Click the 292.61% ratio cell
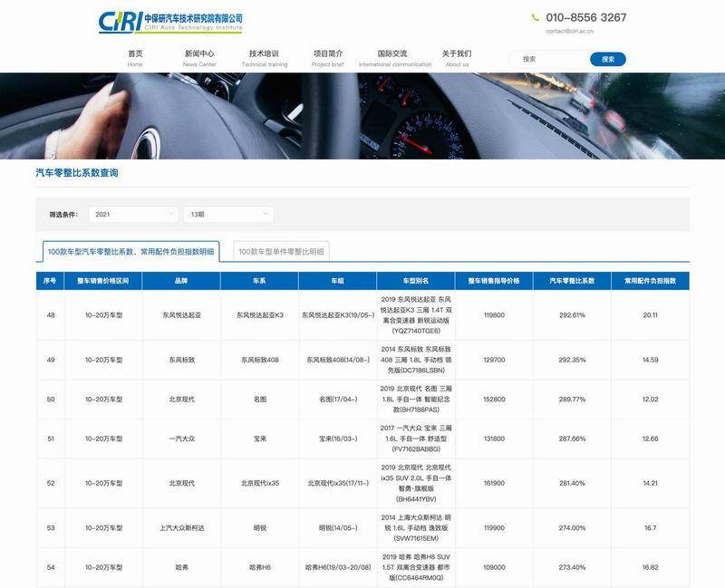 tap(572, 315)
